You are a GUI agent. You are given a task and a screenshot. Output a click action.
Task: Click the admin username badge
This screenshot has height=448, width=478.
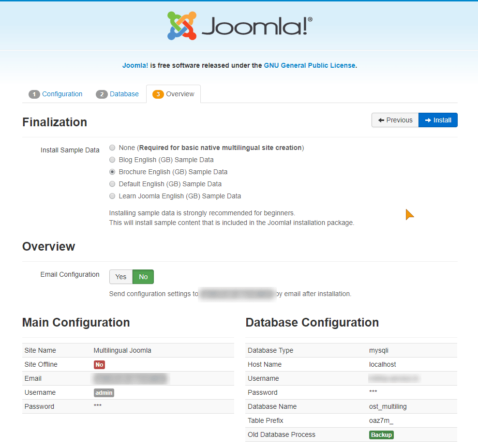pos(104,393)
